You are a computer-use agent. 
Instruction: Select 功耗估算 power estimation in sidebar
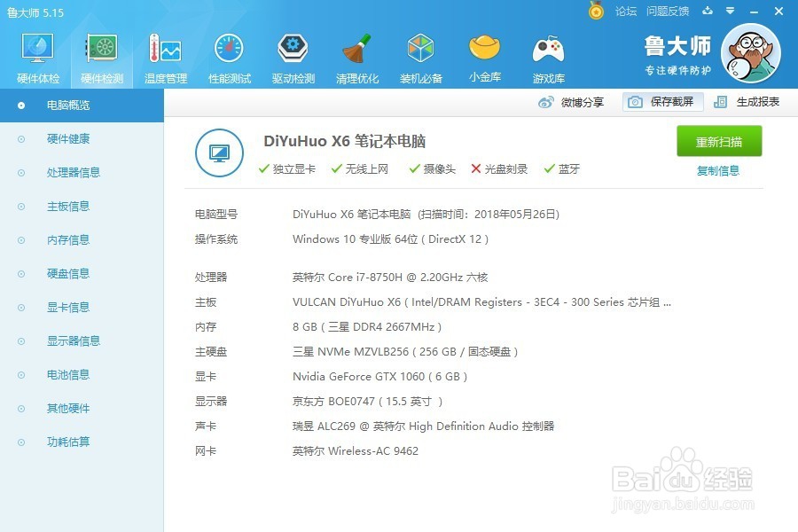pyautogui.click(x=69, y=442)
